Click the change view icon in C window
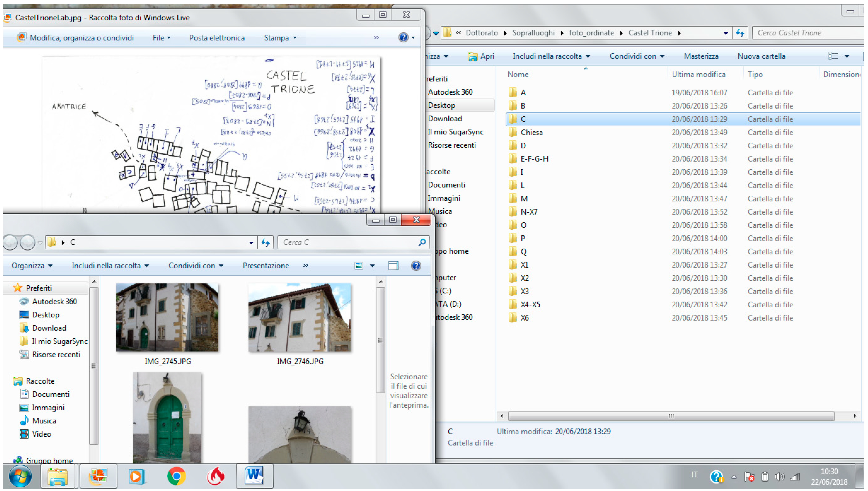Viewport: 868px width, 491px height. [359, 266]
